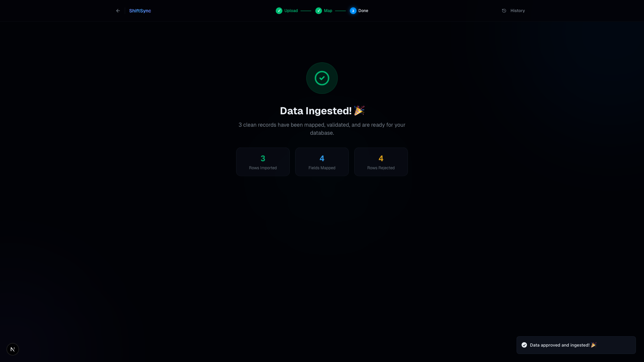Viewport: 644px width, 362px height.
Task: Select the Done step label
Action: [363, 11]
